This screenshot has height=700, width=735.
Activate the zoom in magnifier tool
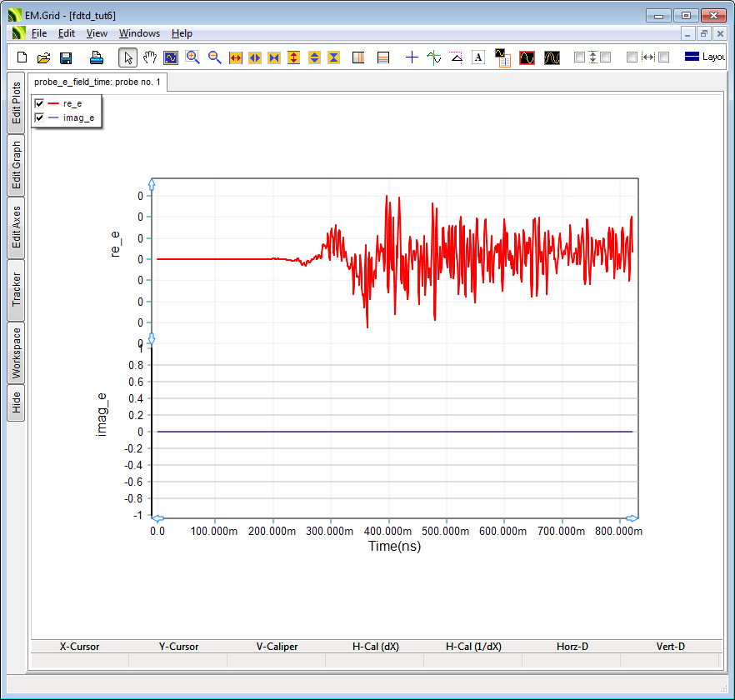coord(192,57)
